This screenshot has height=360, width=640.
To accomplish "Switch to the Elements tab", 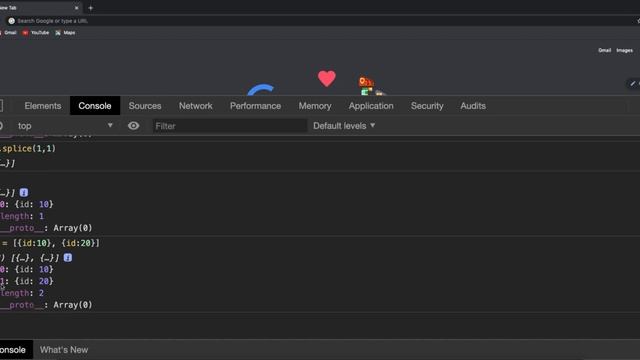I will coord(43,106).
